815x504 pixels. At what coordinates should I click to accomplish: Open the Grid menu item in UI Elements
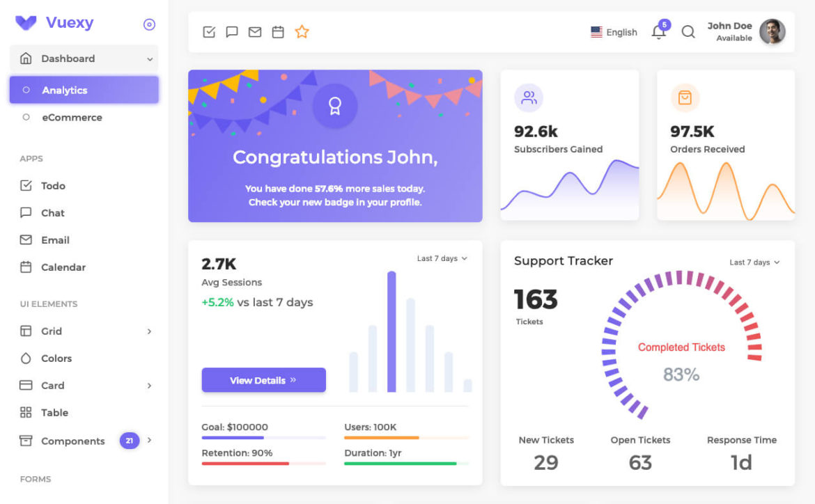51,331
